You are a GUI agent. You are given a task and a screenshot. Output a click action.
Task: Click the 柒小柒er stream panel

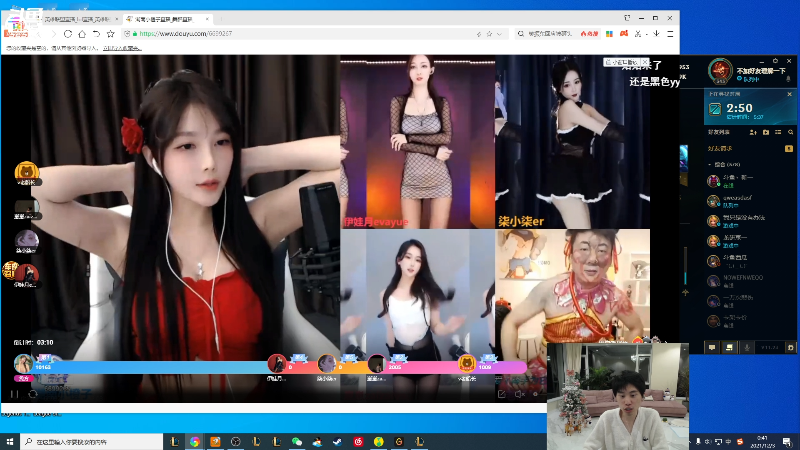(572, 142)
